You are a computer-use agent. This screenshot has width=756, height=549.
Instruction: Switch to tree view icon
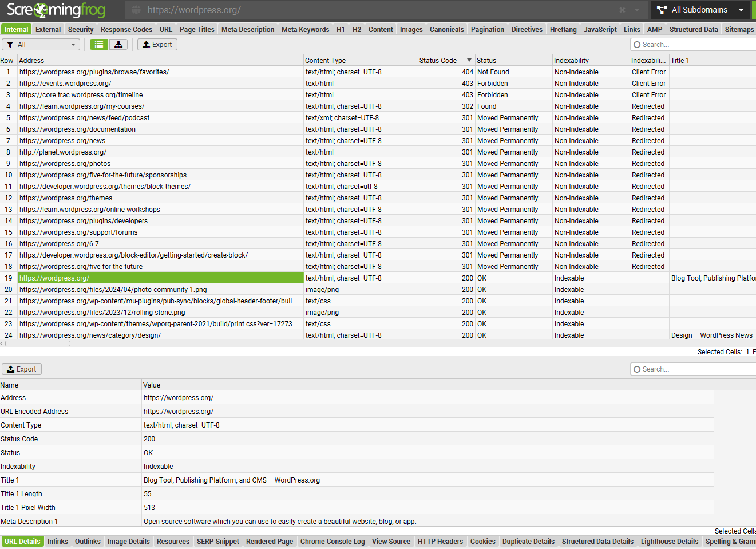[x=118, y=45]
